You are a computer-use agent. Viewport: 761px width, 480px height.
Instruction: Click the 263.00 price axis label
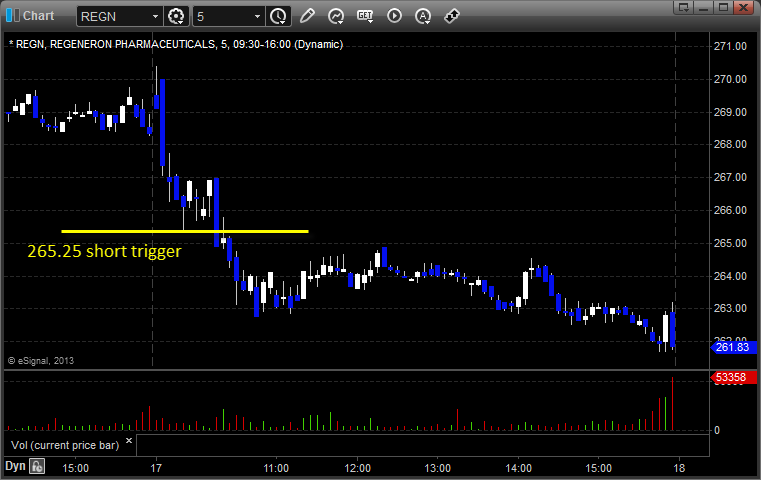730,309
